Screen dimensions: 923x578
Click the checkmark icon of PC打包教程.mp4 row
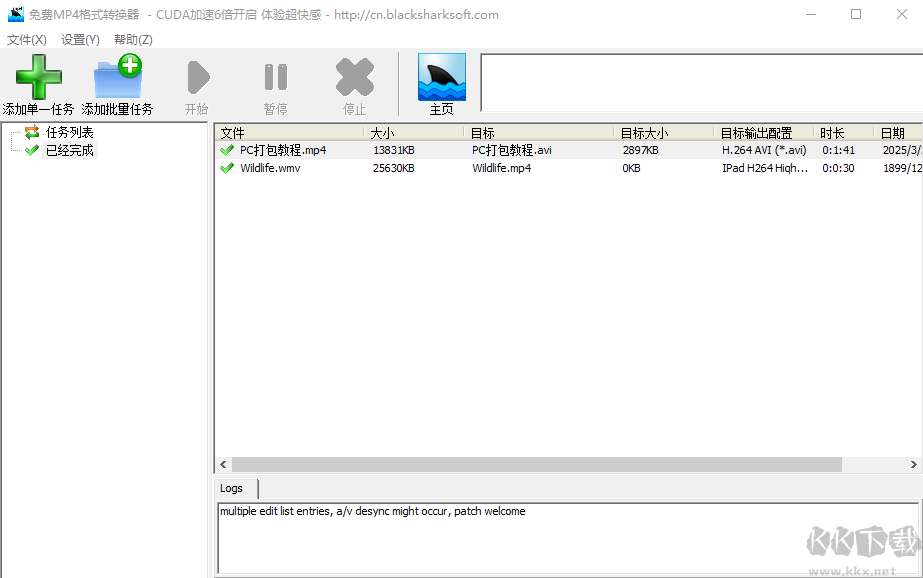[227, 150]
